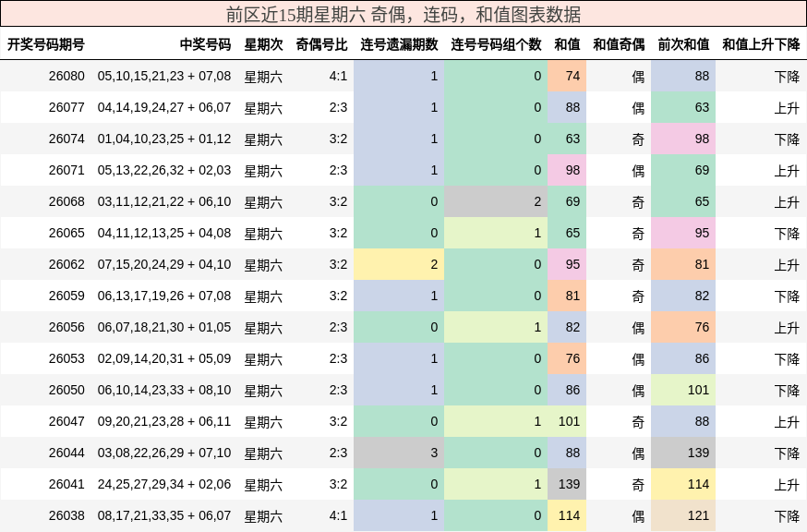
Task: Click the yellow 和值 cell 114 in row 26038
Action: point(567,516)
